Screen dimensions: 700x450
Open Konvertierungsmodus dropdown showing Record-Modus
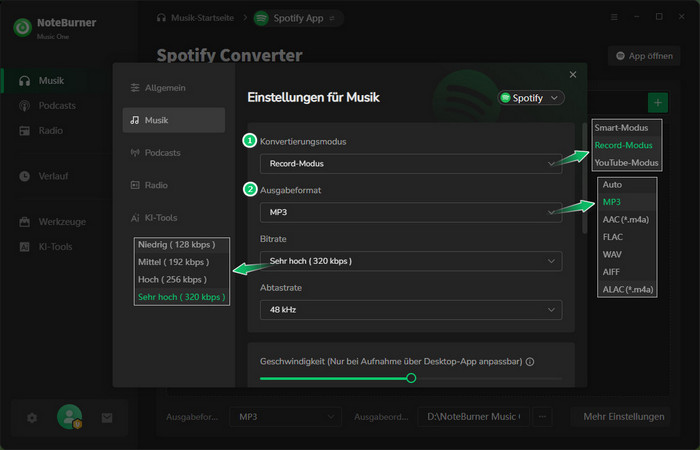[411, 164]
